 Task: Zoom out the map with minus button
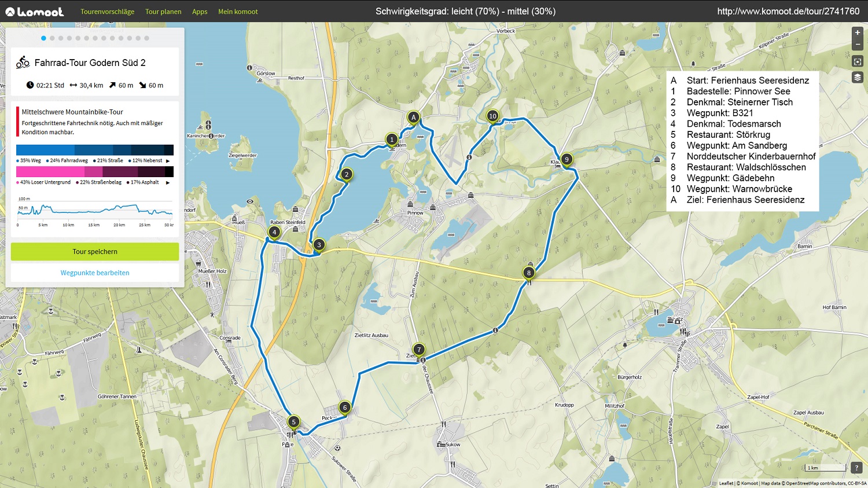tap(858, 45)
